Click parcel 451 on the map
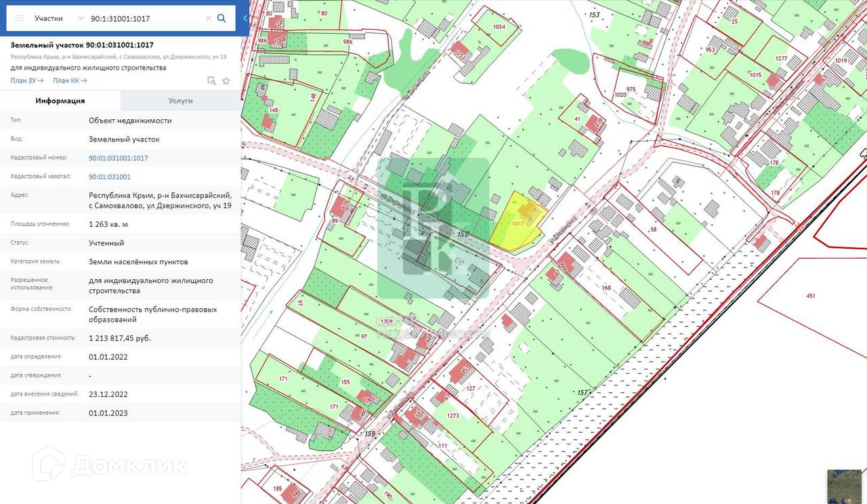Screen dimensions: 867x504 [x=810, y=296]
